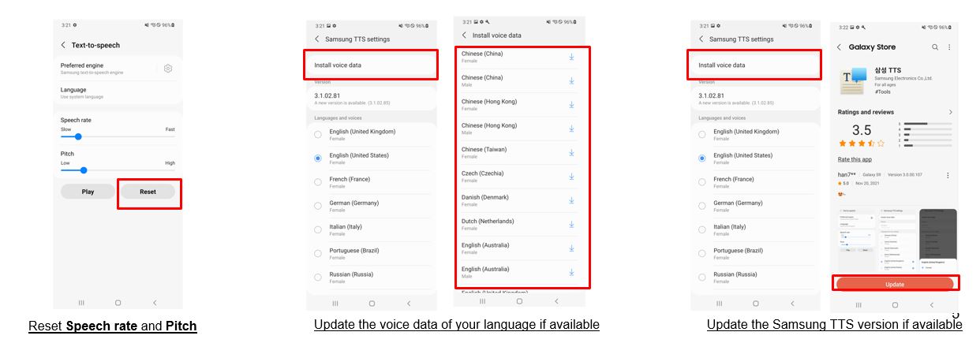Choose German (Germany) voice radio button
The image size is (980, 343).
tap(318, 206)
